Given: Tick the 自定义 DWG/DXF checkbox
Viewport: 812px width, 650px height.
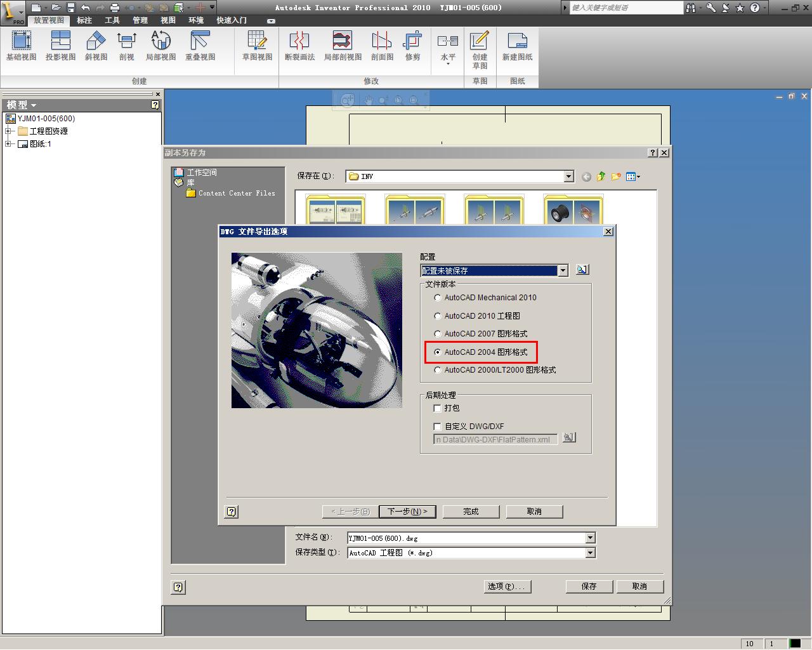Looking at the screenshot, I should click(x=437, y=427).
